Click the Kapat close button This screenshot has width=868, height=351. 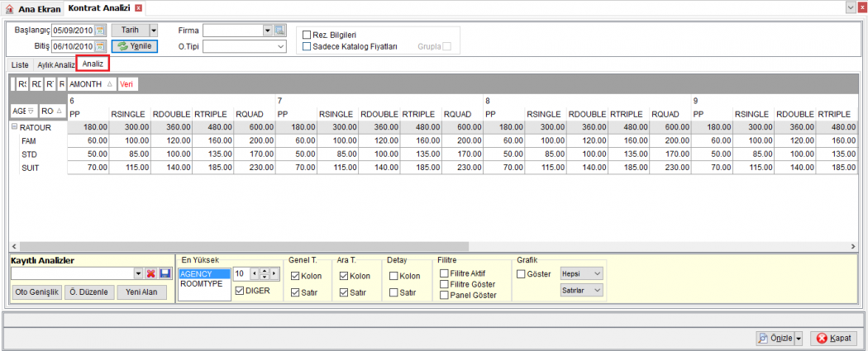pos(833,339)
